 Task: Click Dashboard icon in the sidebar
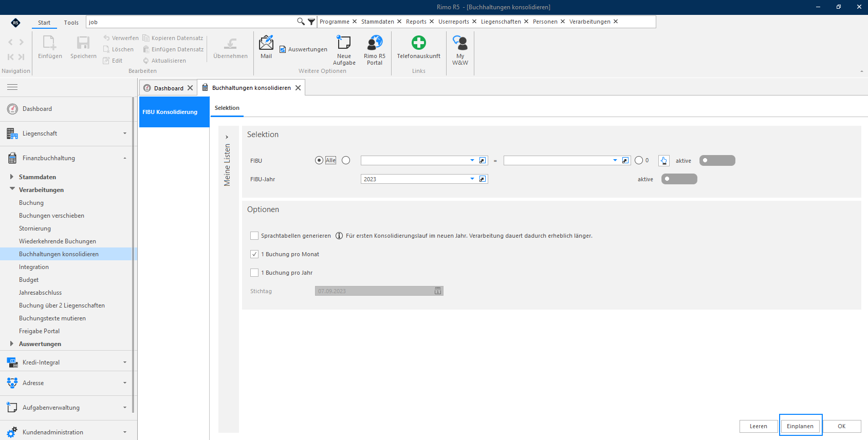click(x=12, y=109)
